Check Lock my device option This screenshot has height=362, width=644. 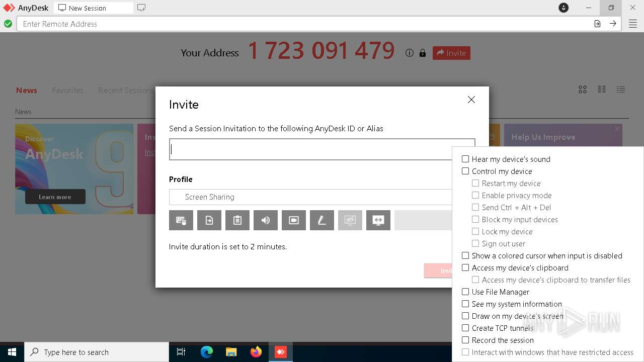coord(475,231)
